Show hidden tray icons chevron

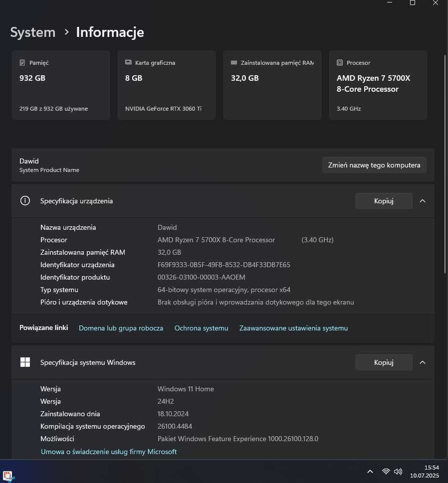pos(370,472)
